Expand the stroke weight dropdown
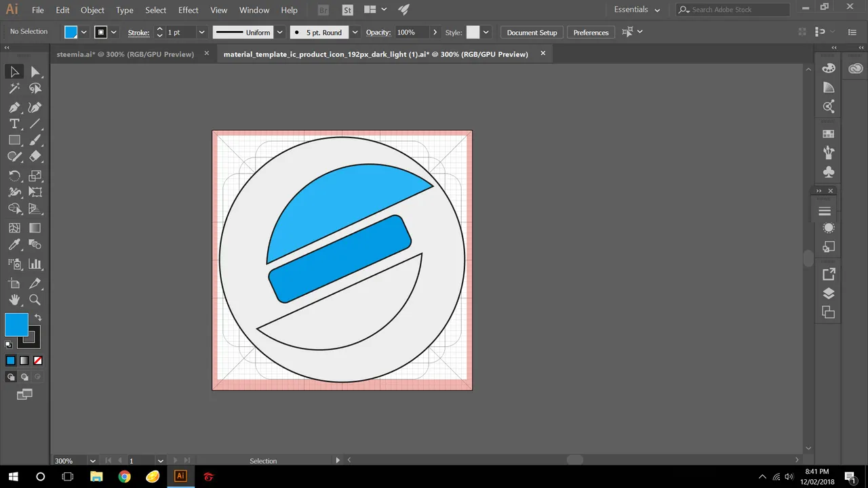This screenshot has height=488, width=868. tap(201, 32)
